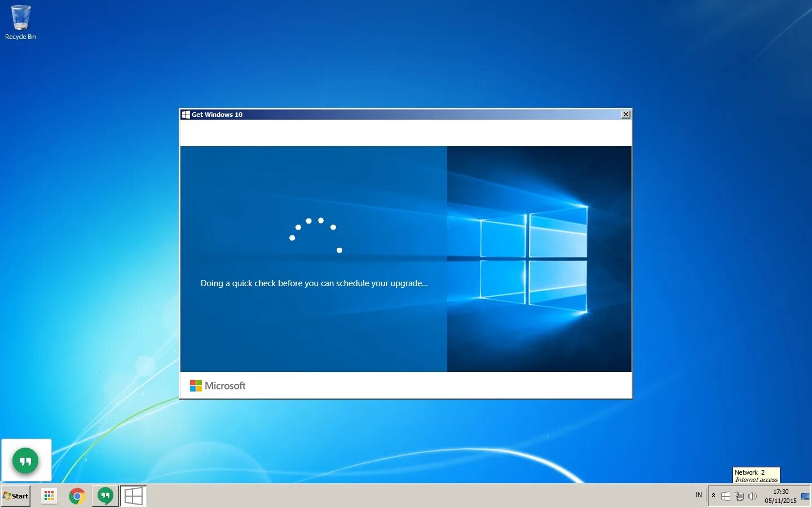Open the IN language indicator
Image resolution: width=812 pixels, height=508 pixels.
699,495
